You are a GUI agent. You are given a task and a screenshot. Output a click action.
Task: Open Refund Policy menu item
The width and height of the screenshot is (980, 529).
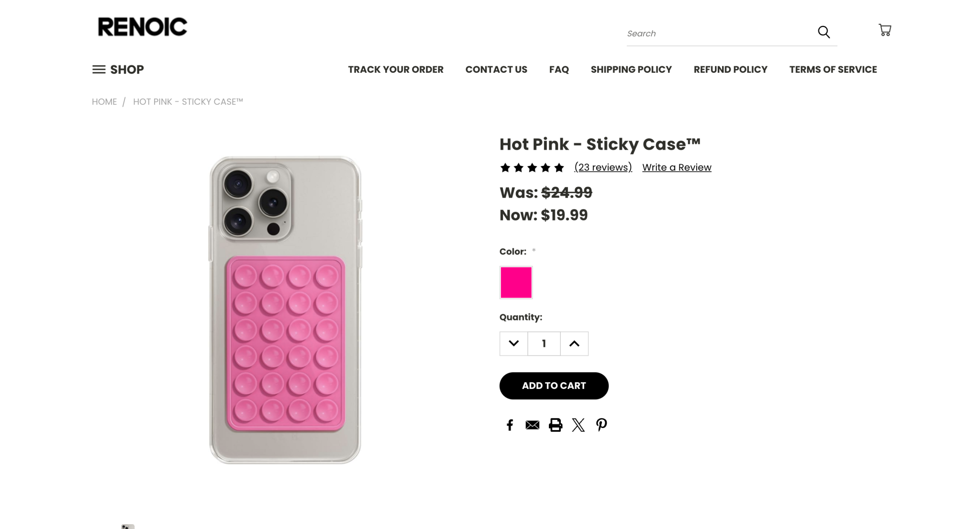pos(730,69)
